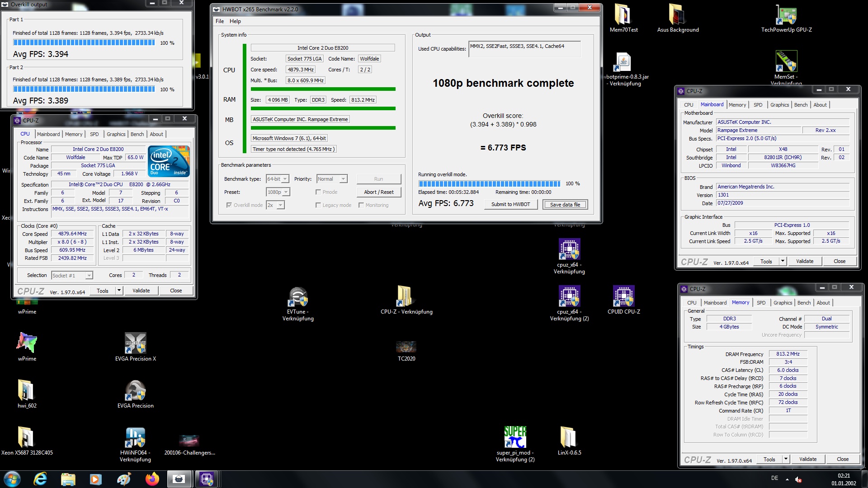Screen dimensions: 868x488
Task: Open the MemSet shortcut icon
Action: [x=786, y=61]
